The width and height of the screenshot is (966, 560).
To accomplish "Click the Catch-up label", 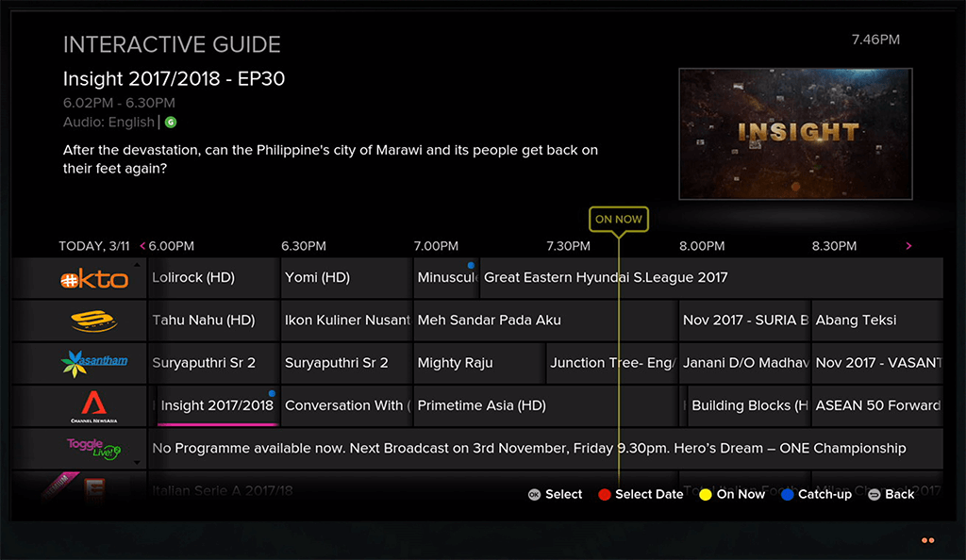I will pyautogui.click(x=824, y=495).
